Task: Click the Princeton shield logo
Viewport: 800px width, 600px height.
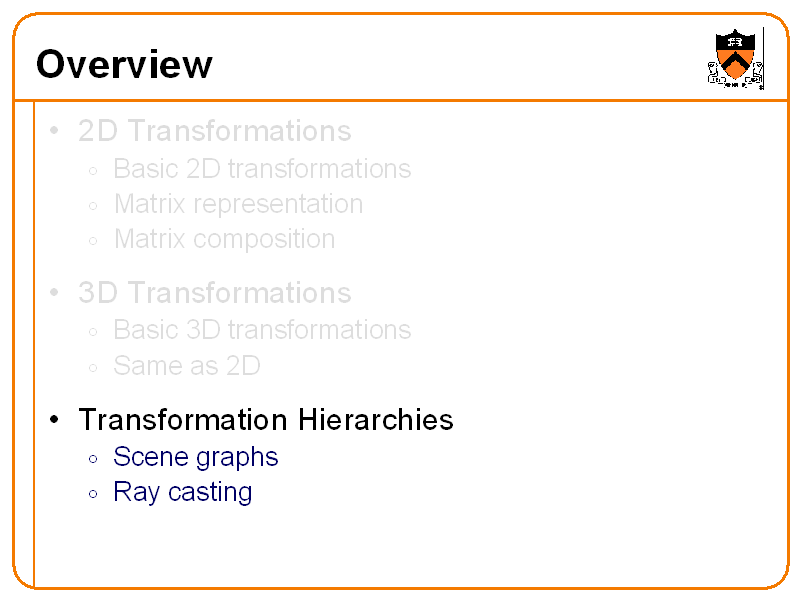Action: pos(736,58)
